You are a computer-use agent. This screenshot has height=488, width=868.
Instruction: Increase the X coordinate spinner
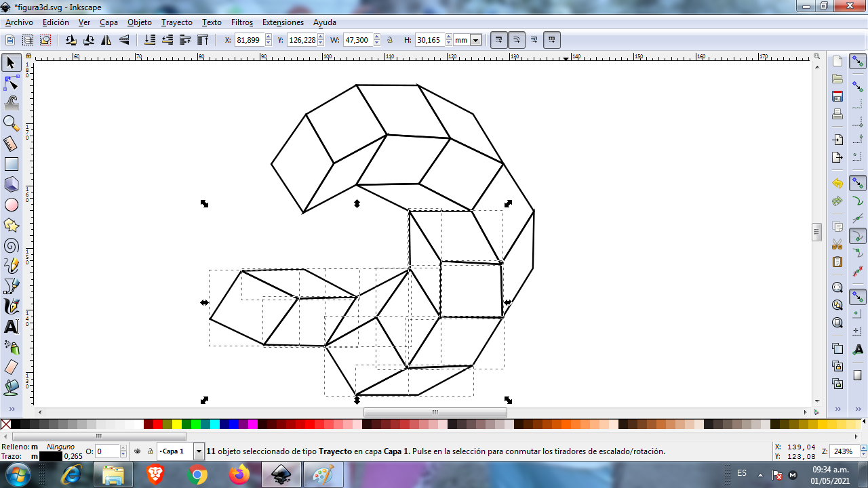[267, 37]
